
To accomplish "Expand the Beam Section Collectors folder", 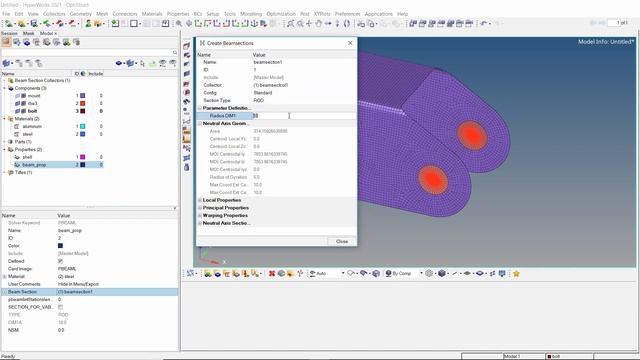I will 4,81.
